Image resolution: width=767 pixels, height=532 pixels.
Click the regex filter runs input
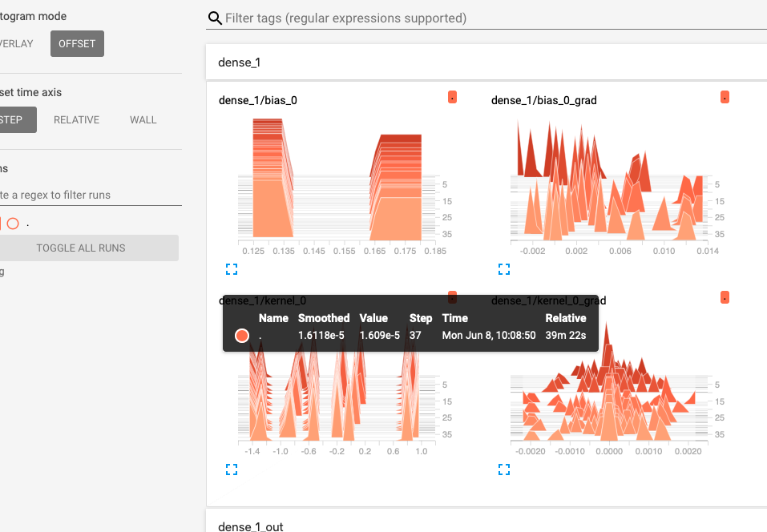pyautogui.click(x=91, y=195)
